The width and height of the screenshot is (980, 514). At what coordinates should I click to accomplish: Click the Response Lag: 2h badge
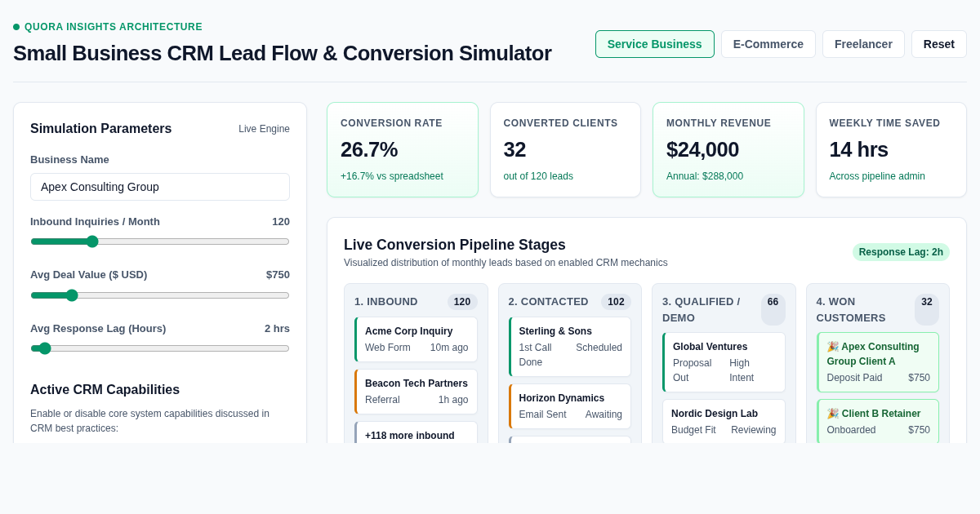point(901,252)
